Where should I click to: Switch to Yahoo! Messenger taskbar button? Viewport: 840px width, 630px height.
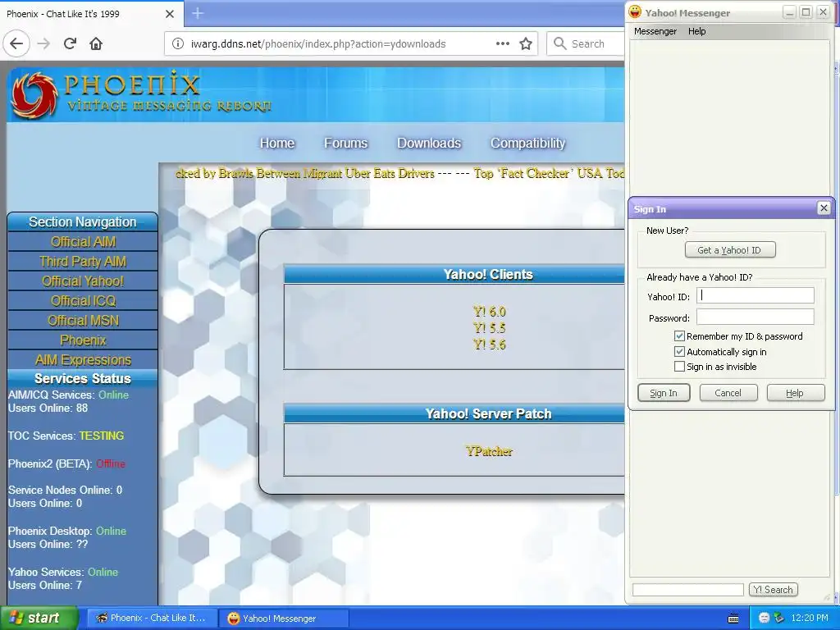pyautogui.click(x=284, y=619)
